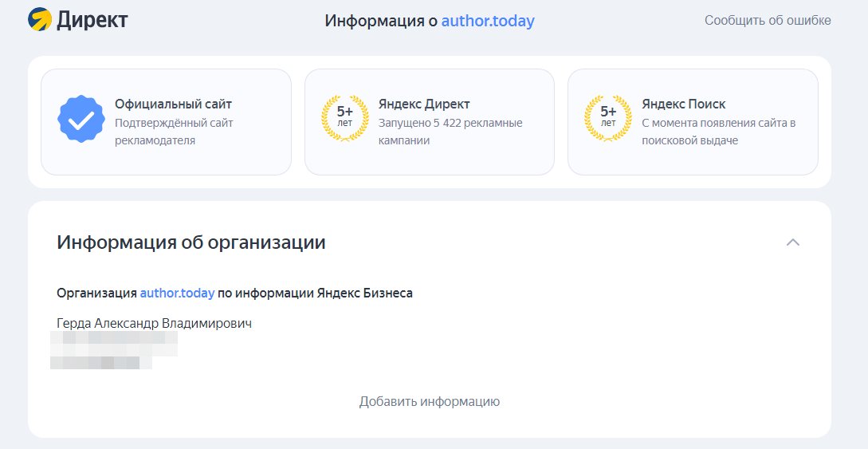
Task: Click the Яндекс Директ card title
Action: point(424,104)
